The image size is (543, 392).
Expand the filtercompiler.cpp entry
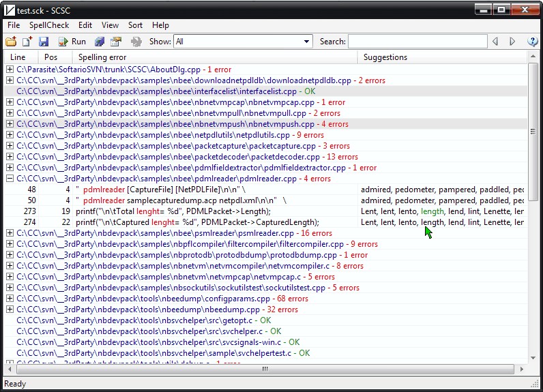coord(10,244)
